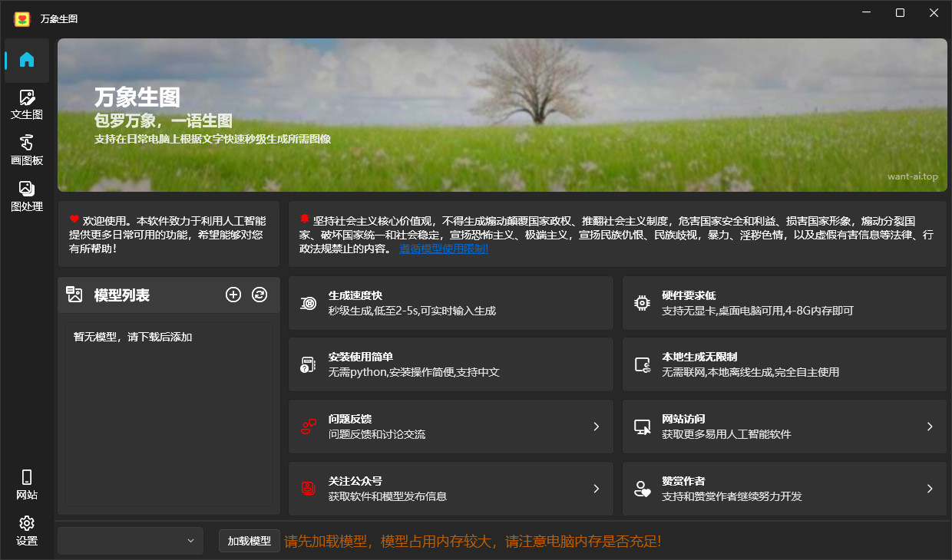Screen dimensions: 952x560
Task: Open the 查看模型使用限制 link
Action: [x=444, y=249]
